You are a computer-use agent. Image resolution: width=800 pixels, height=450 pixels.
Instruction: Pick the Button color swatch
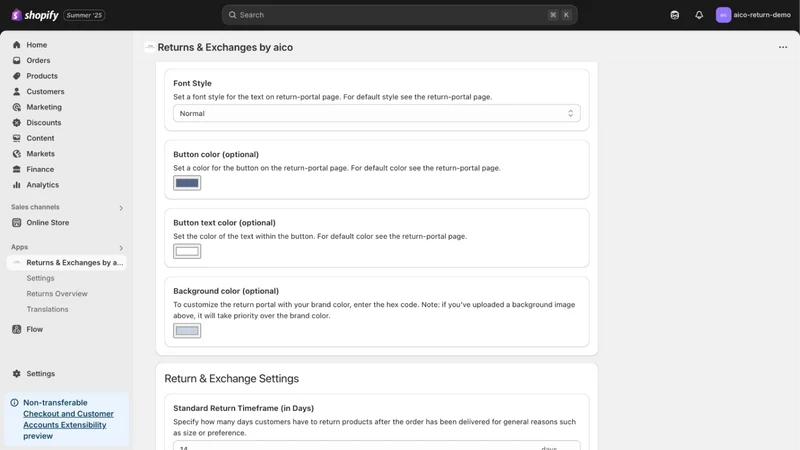coord(187,183)
